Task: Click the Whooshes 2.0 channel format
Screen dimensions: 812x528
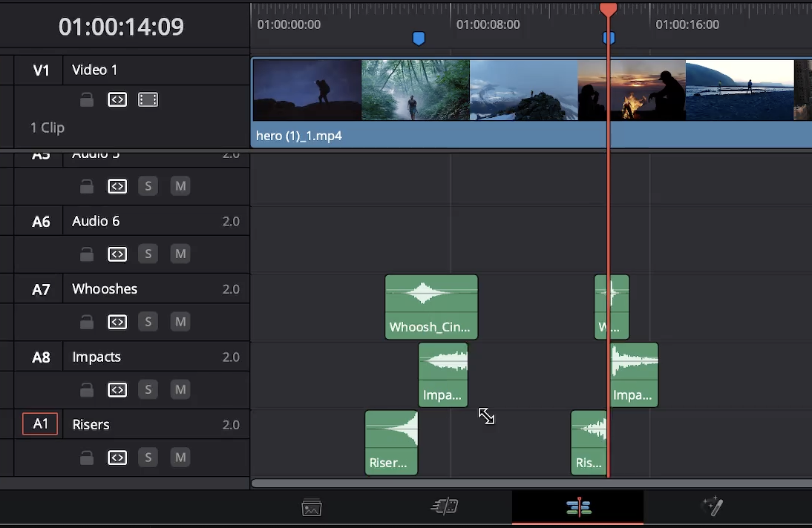Action: (231, 289)
